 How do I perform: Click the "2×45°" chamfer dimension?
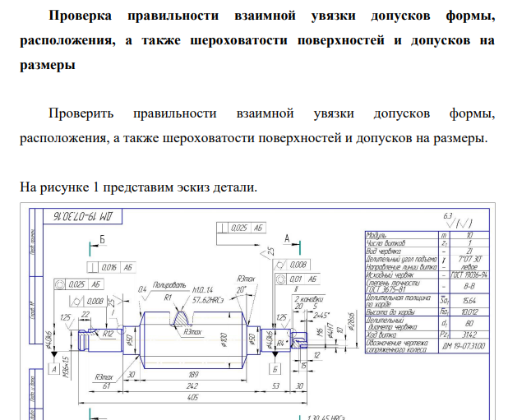[x=321, y=315]
